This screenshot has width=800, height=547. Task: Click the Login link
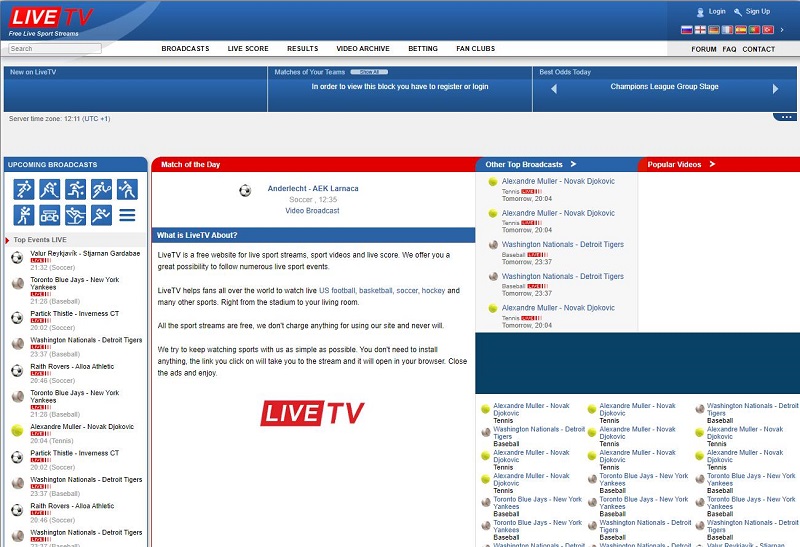pos(717,11)
